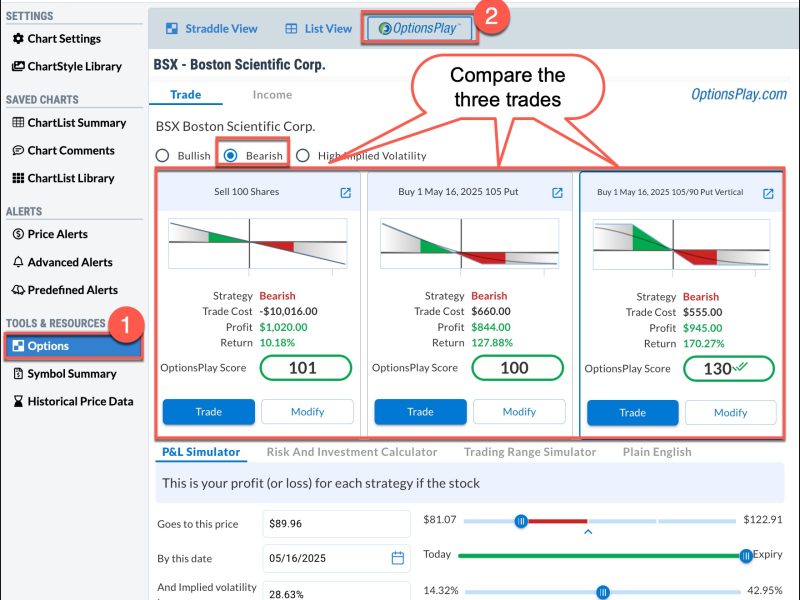Screen dimensions: 800x600
Task: Click the ChartList Summary table icon
Action: (x=18, y=122)
